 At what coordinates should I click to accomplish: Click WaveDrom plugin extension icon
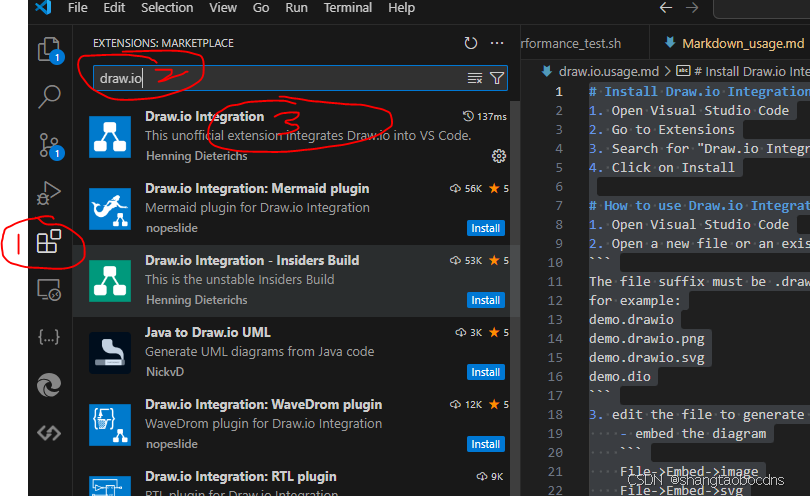click(x=110, y=425)
